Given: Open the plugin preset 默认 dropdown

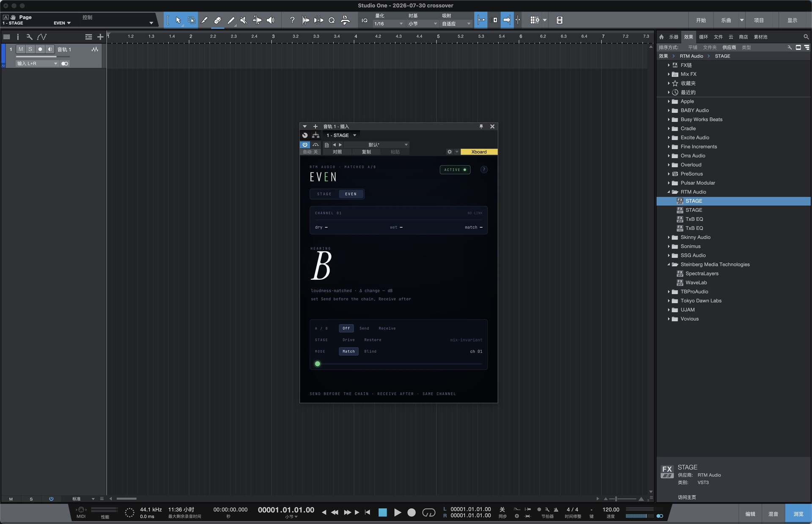Looking at the screenshot, I should (x=376, y=145).
